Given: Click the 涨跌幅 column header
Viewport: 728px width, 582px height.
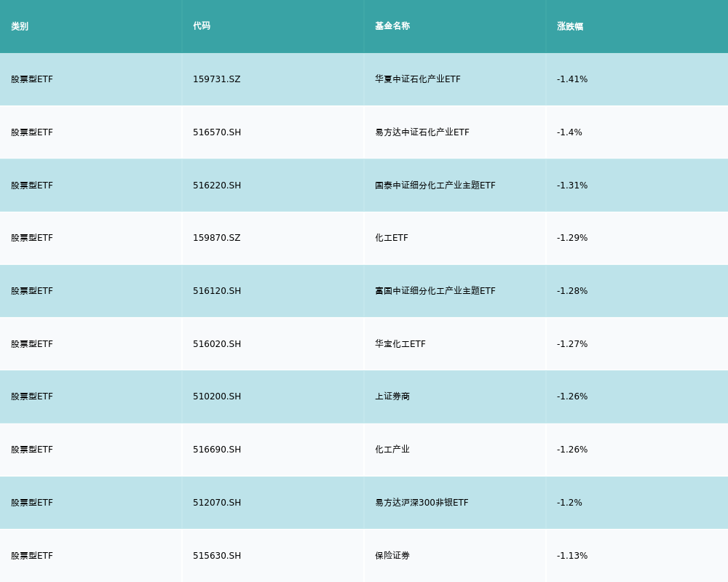Looking at the screenshot, I should [x=570, y=26].
